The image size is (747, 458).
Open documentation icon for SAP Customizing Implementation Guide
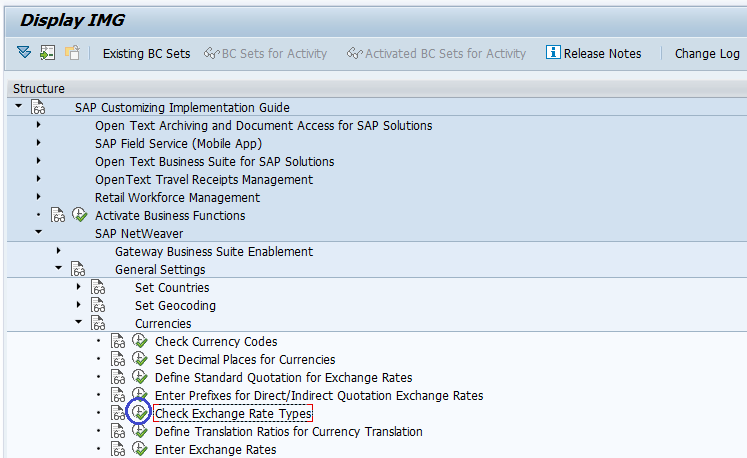(38, 107)
